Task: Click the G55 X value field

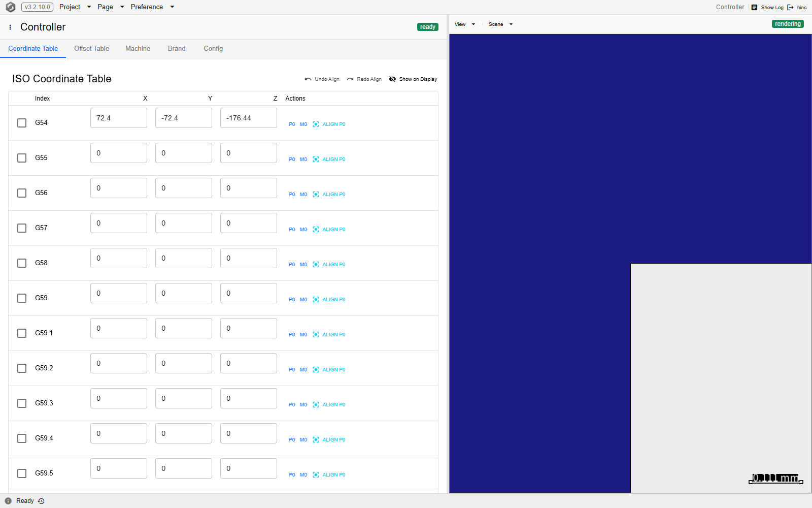Action: tap(119, 153)
